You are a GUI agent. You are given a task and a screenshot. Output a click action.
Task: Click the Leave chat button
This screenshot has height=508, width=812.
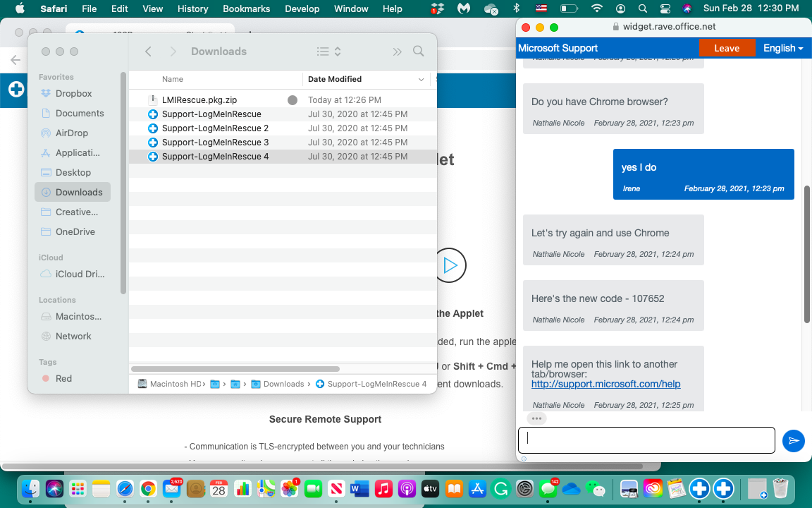click(x=726, y=48)
